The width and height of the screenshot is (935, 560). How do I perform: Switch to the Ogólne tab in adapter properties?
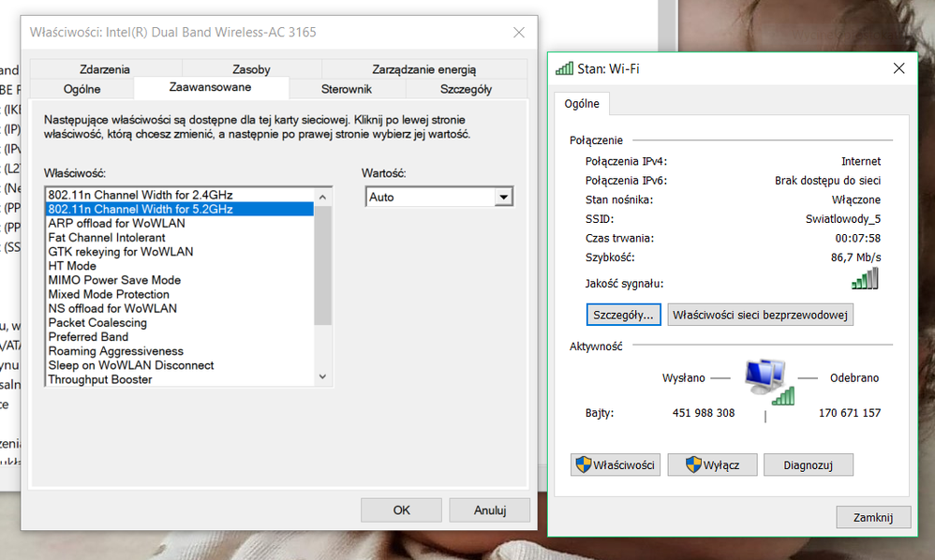click(82, 89)
